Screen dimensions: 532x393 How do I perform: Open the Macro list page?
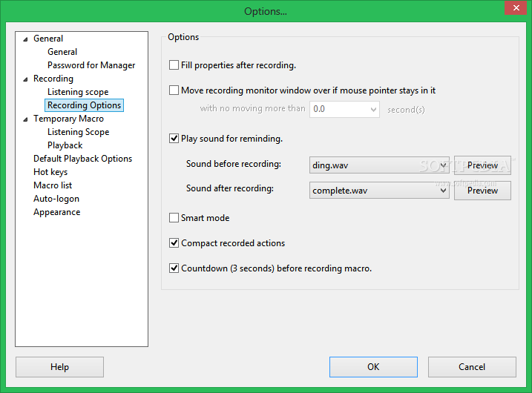click(x=53, y=185)
